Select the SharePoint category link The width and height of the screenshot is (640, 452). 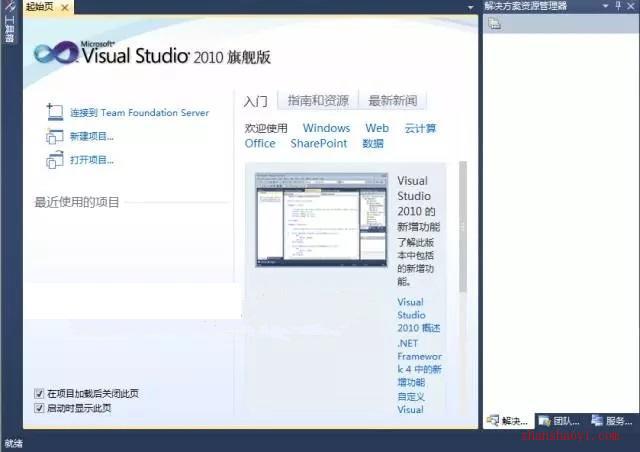(319, 143)
